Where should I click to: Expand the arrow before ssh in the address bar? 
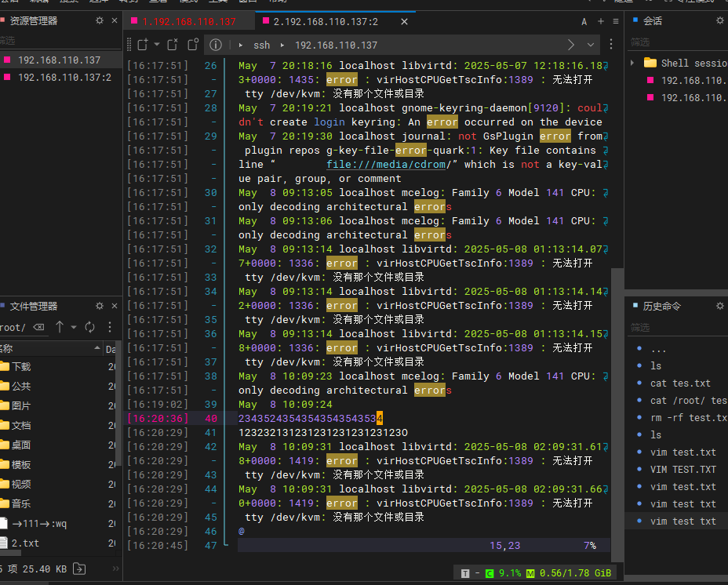pyautogui.click(x=241, y=45)
